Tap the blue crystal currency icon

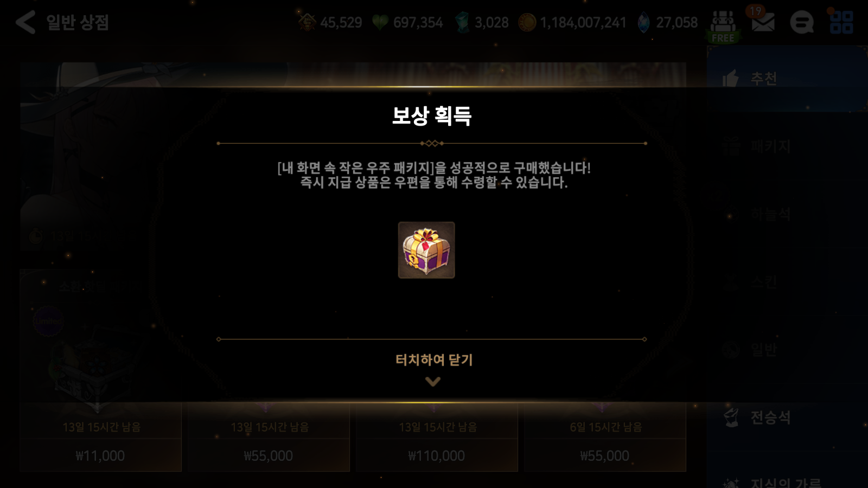[643, 22]
